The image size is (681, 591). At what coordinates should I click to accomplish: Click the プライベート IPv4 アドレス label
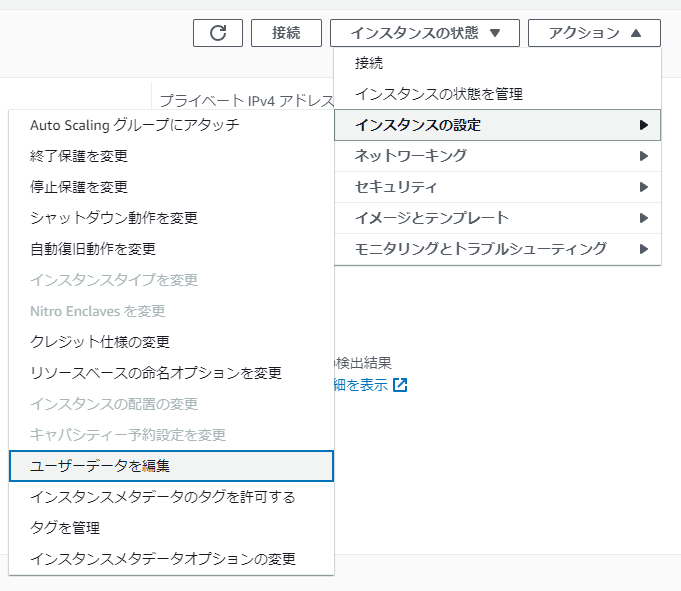tap(247, 101)
